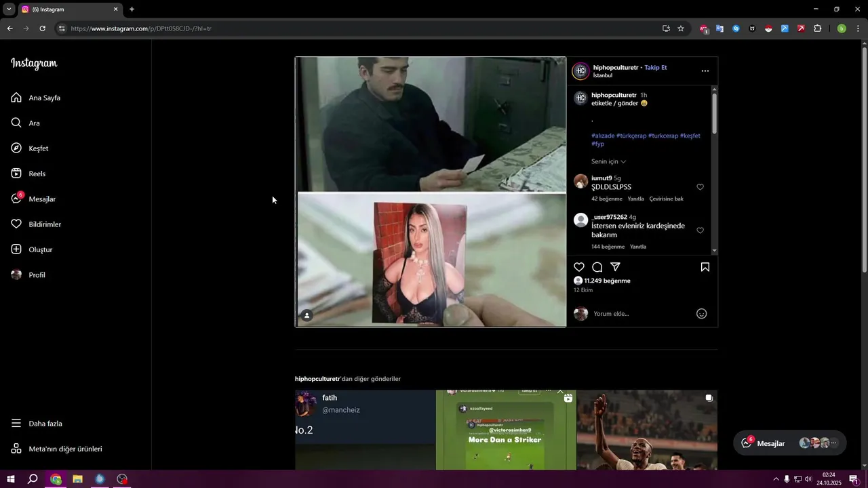This screenshot has width=868, height=488.
Task: Open the floating Mesajlar chat popup
Action: point(789,443)
